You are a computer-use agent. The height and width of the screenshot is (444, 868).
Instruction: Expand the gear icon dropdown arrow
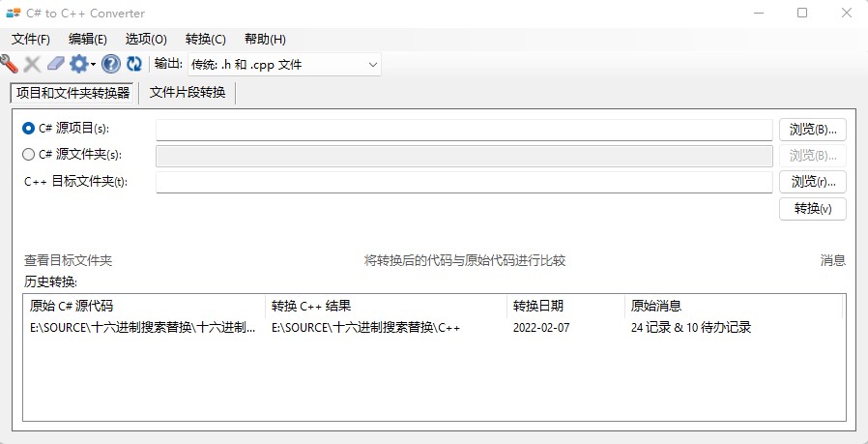pos(93,64)
